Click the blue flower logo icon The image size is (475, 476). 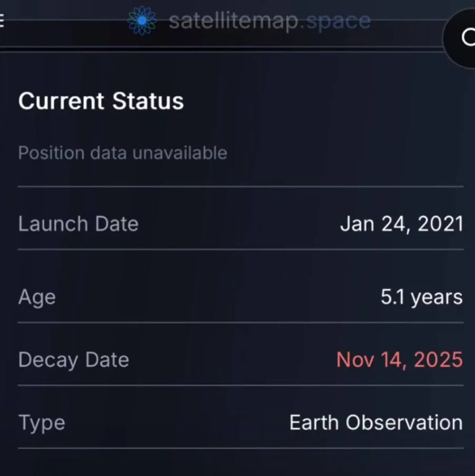click(142, 21)
